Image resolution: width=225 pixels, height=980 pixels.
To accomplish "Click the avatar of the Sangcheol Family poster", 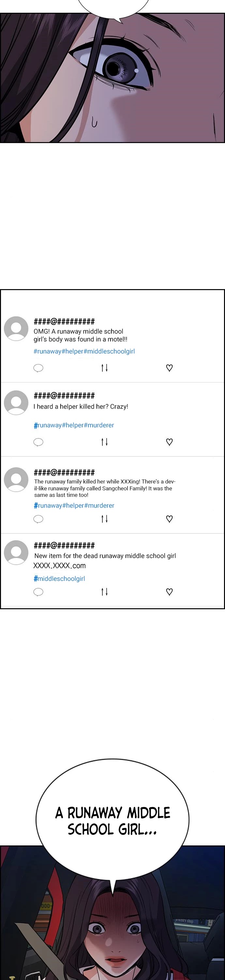I will [16, 479].
